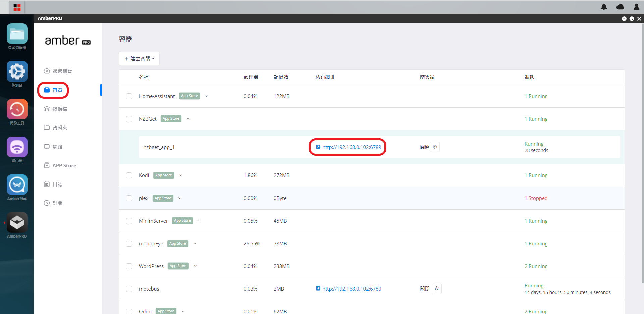Open 日誌 sidebar section
Viewport: 644px width, 314px height.
tap(53, 184)
